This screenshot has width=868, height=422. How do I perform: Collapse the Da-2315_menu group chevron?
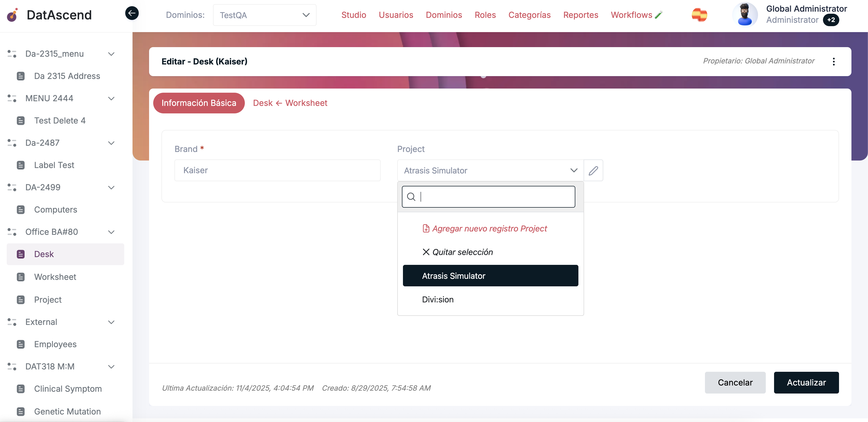(111, 54)
